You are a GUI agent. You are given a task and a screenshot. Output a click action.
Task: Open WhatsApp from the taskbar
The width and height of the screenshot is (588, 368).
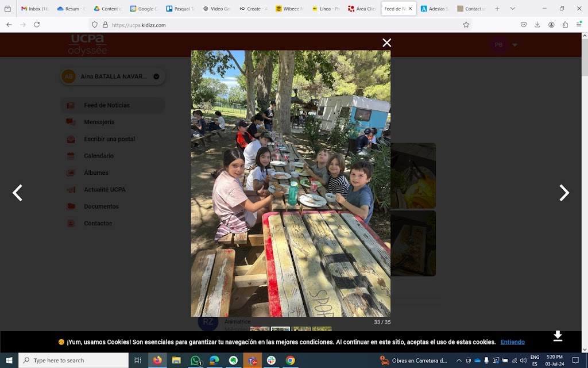(x=196, y=361)
